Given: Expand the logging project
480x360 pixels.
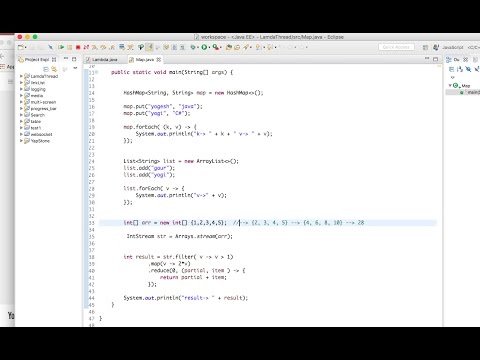Looking at the screenshot, I should pos(21,89).
